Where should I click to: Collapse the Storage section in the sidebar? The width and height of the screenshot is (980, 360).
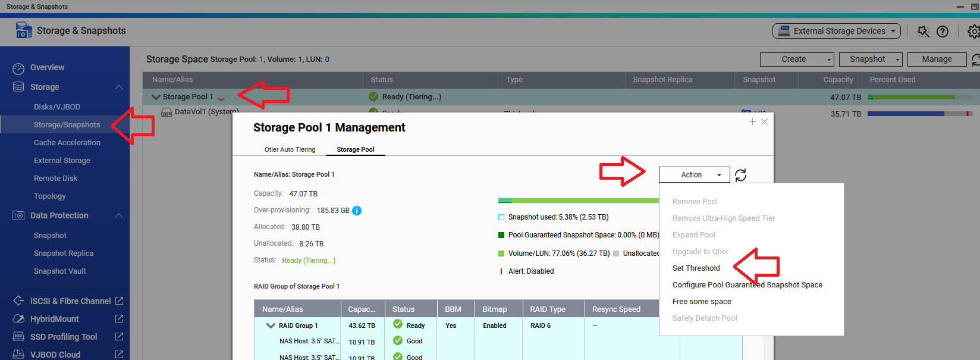tap(119, 87)
